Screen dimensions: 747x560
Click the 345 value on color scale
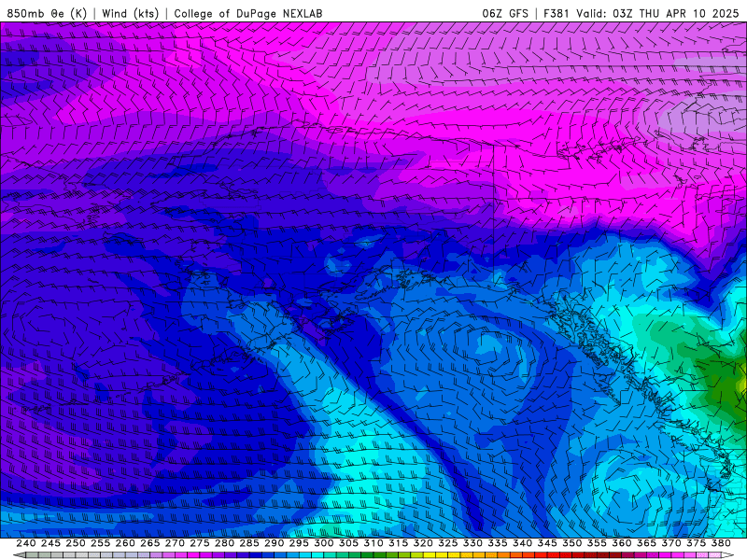(547, 543)
